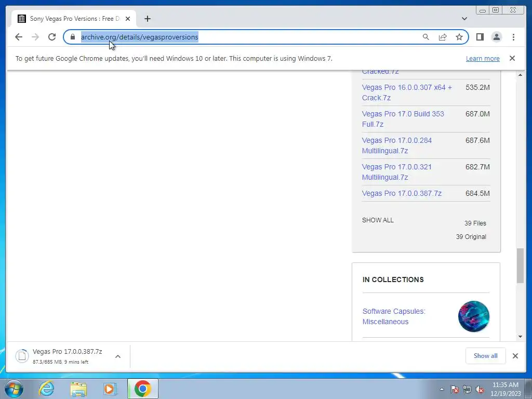
Task: Download Vegas Pro 17.0.0.387.7z from list
Action: (x=402, y=193)
